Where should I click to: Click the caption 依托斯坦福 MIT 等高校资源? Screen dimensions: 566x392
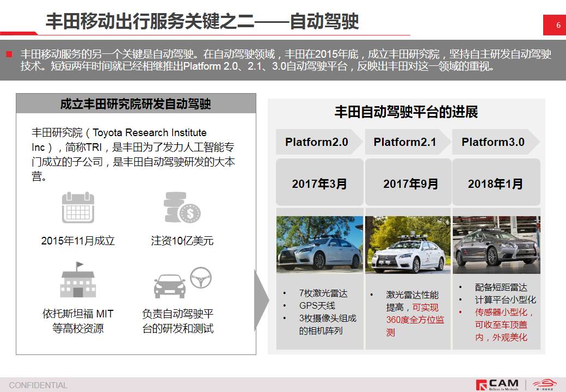tap(78, 321)
